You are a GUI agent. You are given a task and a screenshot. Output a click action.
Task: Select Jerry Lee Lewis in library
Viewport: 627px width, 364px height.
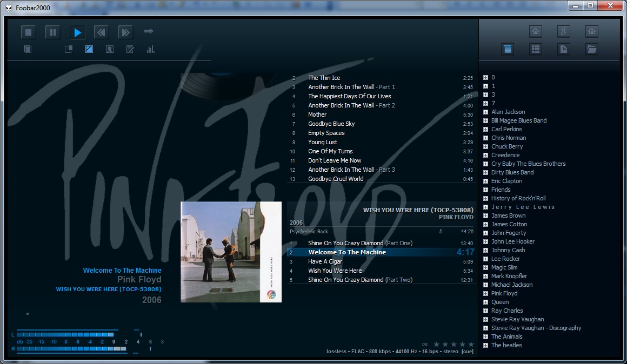(523, 207)
